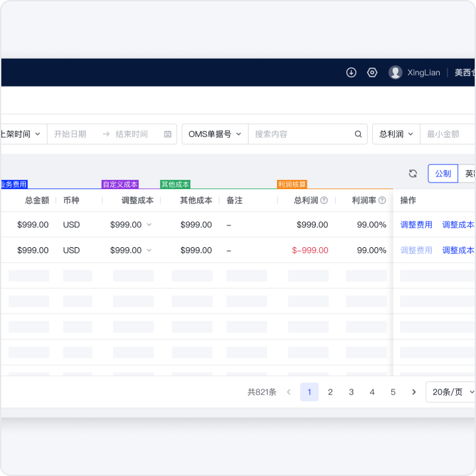Click the search magnifier icon

pyautogui.click(x=358, y=134)
